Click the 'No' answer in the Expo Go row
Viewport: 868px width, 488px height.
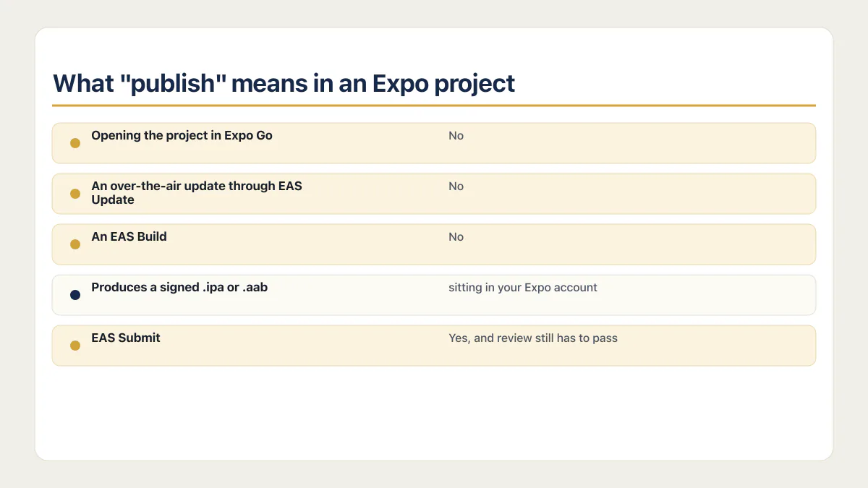tap(456, 135)
